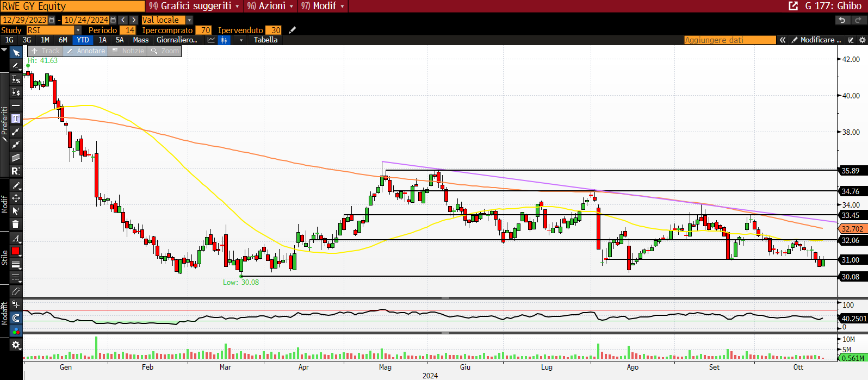Image resolution: width=868 pixels, height=380 pixels.
Task: Open Giornaliero periodicity dropdown
Action: click(177, 40)
